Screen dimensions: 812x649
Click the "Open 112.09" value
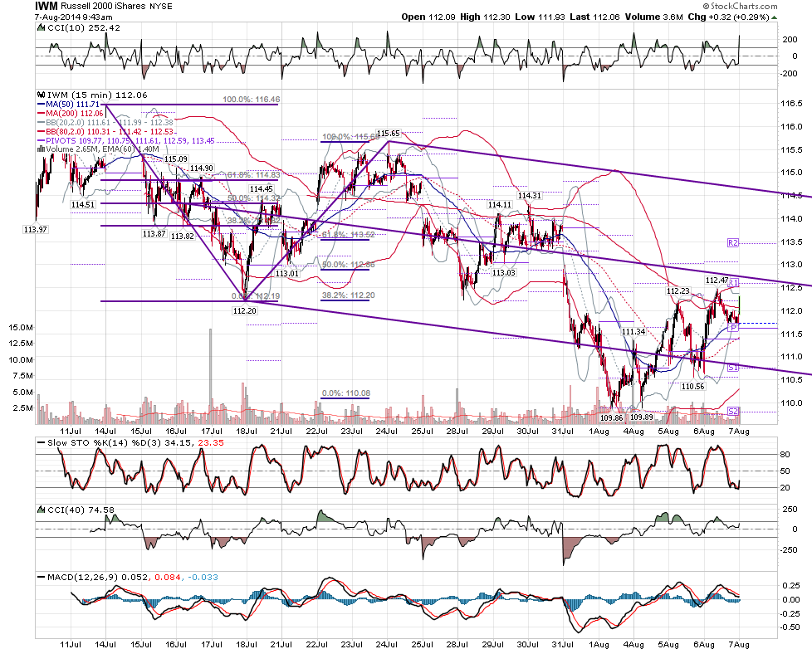428,17
